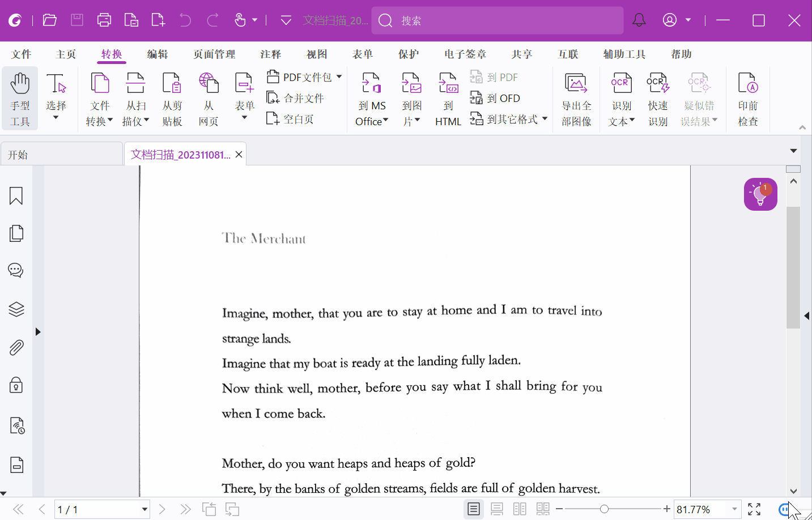
Task: Open Bookmarks panel in sidebar
Action: pos(16,196)
